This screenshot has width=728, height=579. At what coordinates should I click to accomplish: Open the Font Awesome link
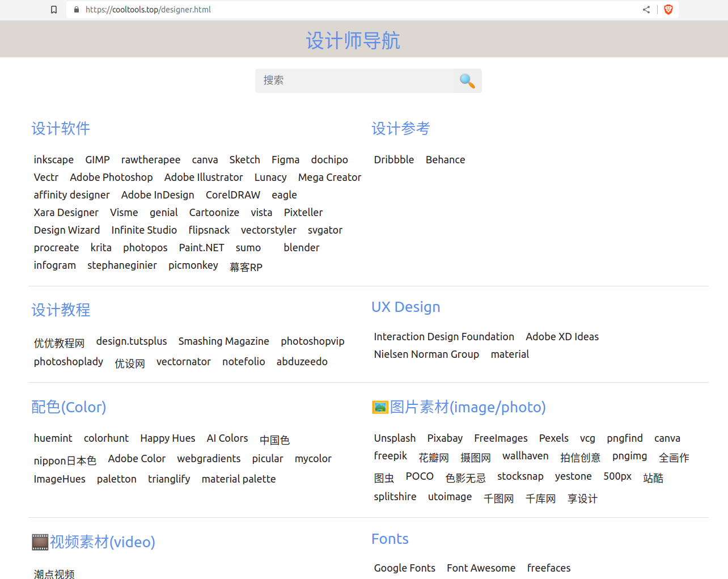(x=481, y=568)
